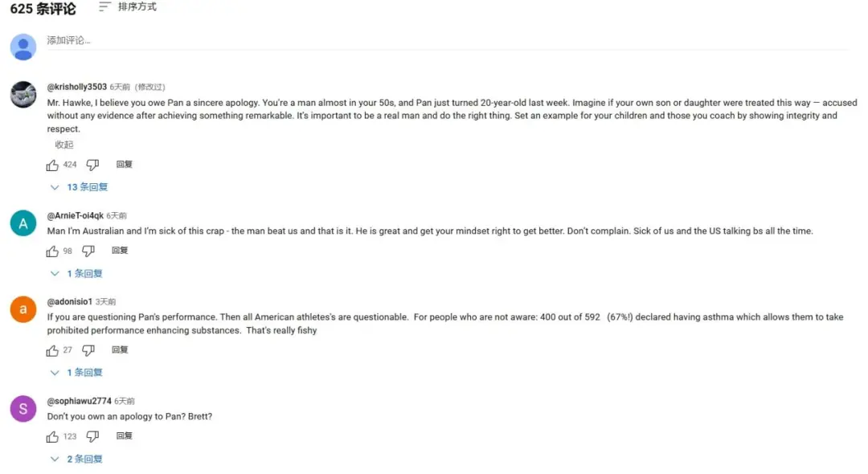Dislike the comment by @adonisio1
The height and width of the screenshot is (474, 868).
tap(88, 350)
